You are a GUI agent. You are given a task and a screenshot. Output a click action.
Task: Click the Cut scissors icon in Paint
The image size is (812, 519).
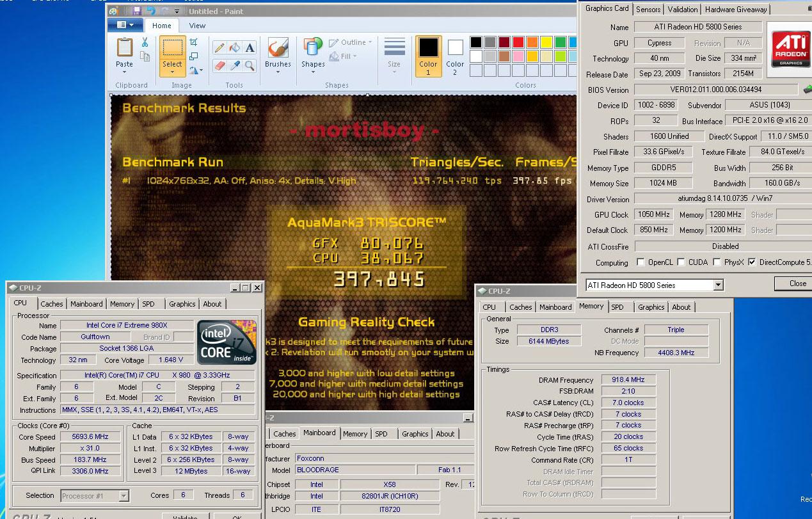145,42
